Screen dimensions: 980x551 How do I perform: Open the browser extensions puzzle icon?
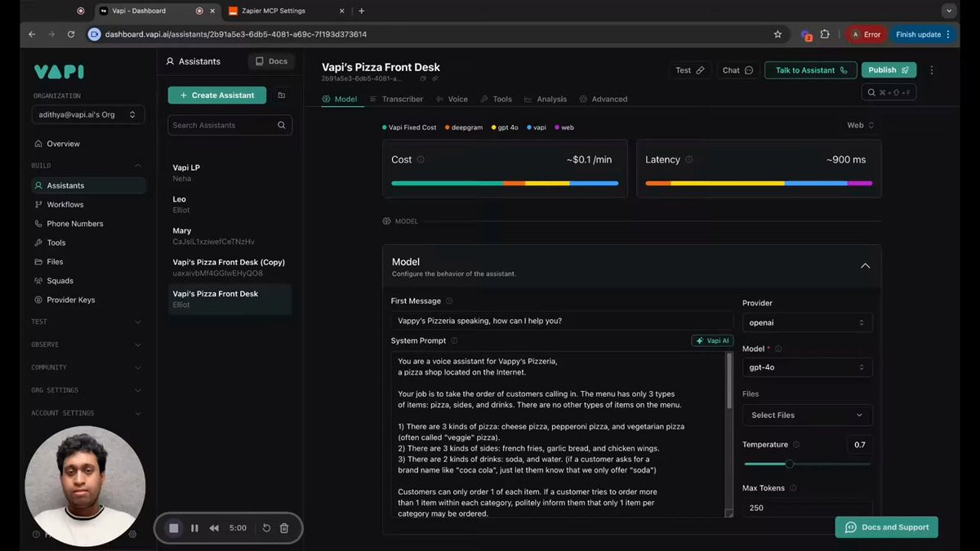click(825, 34)
